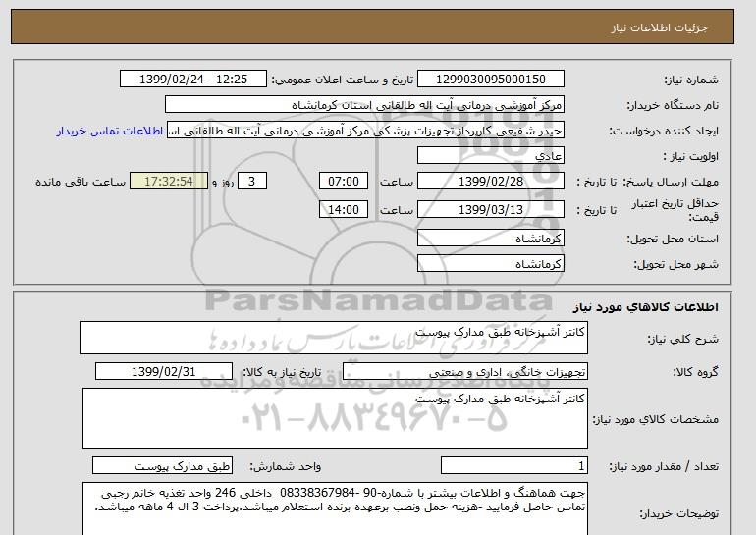This screenshot has height=535, width=756.
Task: Select response deadline date 1399/02/28
Action: pos(490,182)
